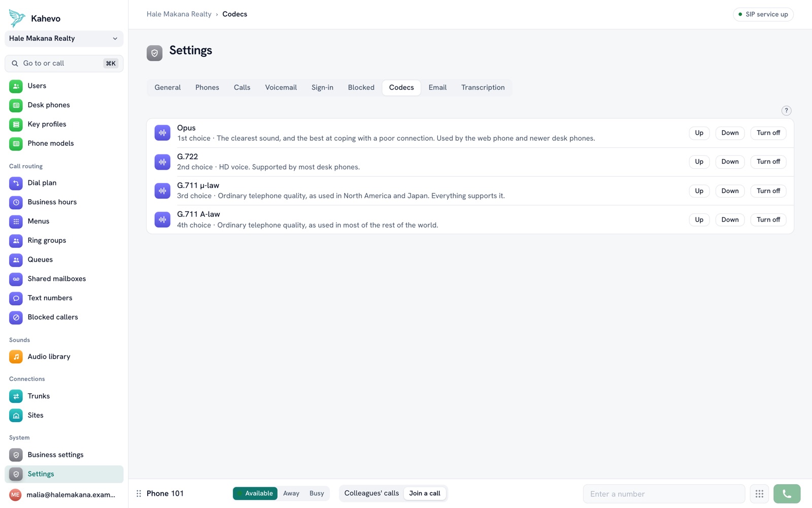The width and height of the screenshot is (812, 508).
Task: Open Sites building icon
Action: [x=16, y=416]
